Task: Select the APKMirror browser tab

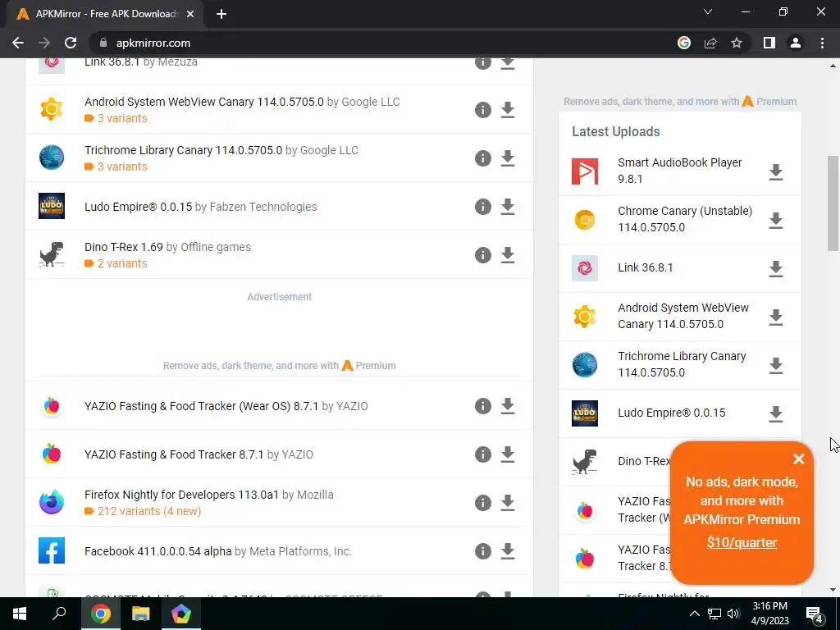Action: (x=105, y=14)
